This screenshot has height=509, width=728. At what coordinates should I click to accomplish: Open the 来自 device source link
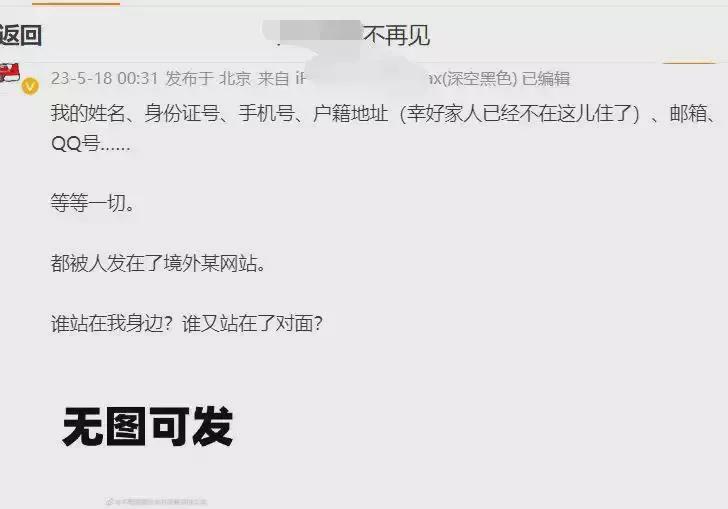(388, 78)
